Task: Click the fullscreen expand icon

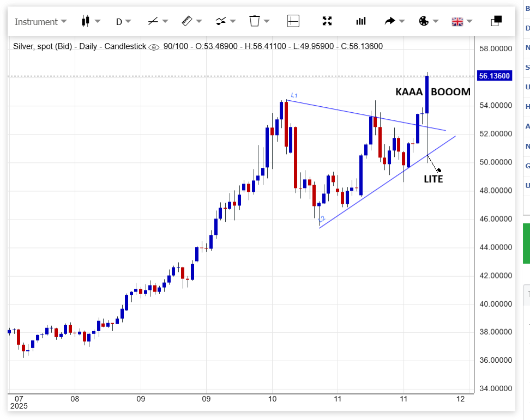Action: pos(327,21)
